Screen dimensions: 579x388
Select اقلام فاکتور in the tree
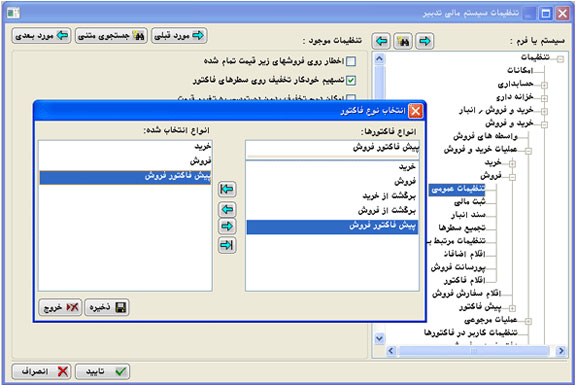[464, 280]
